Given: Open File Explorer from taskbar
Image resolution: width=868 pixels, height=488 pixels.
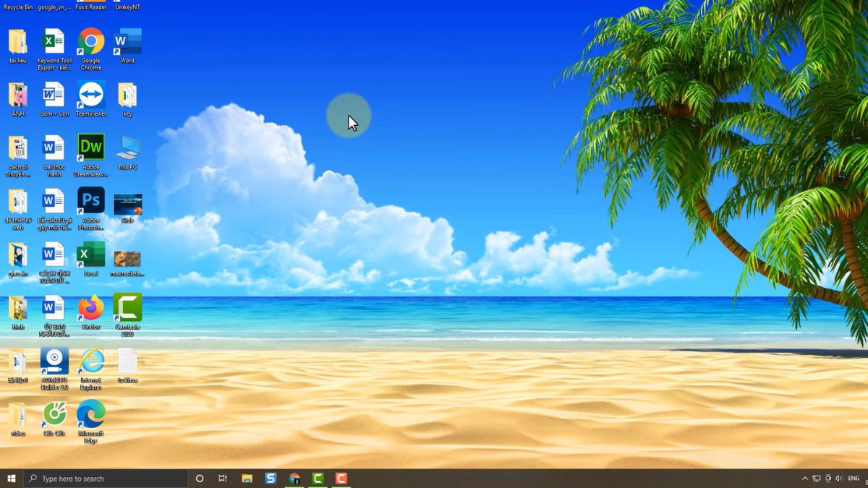Looking at the screenshot, I should [247, 479].
